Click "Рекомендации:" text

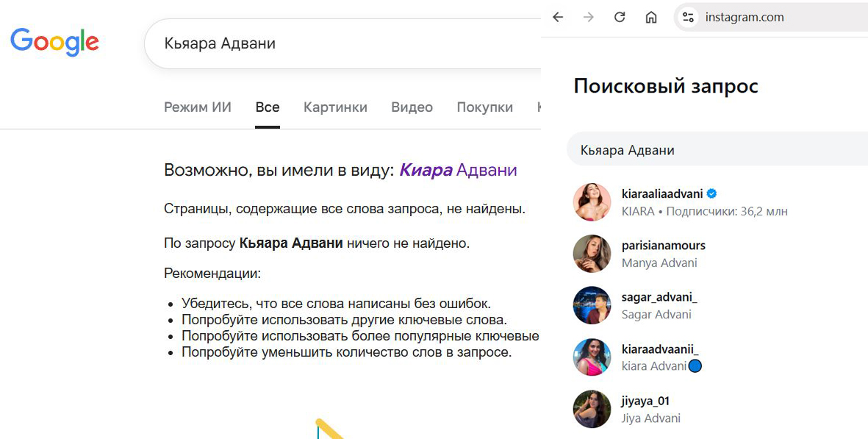[212, 274]
